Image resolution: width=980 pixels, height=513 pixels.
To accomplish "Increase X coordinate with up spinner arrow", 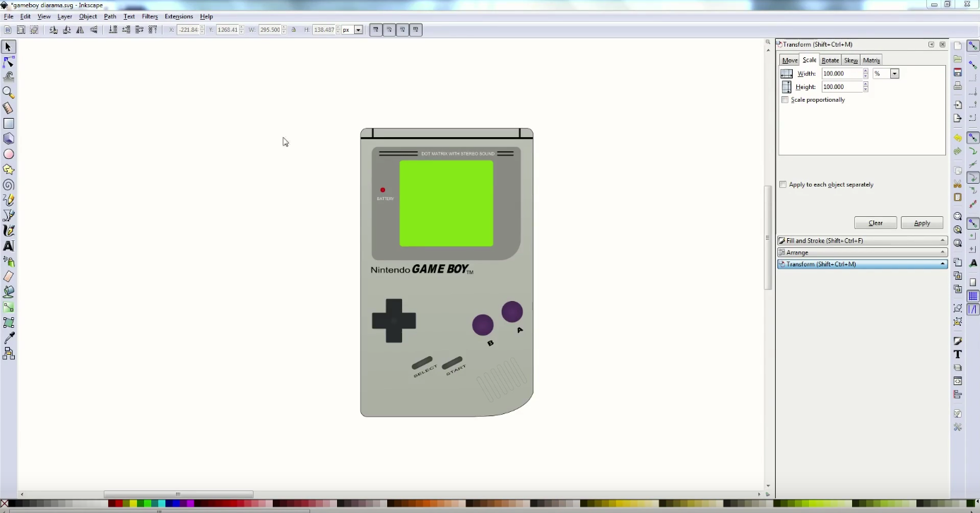I will 202,28.
